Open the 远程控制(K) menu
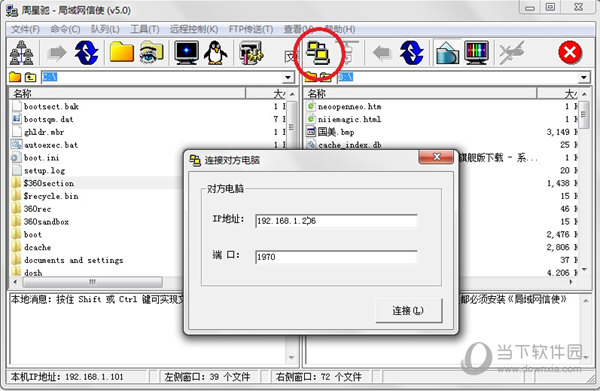This screenshot has height=391, width=600. tap(194, 29)
